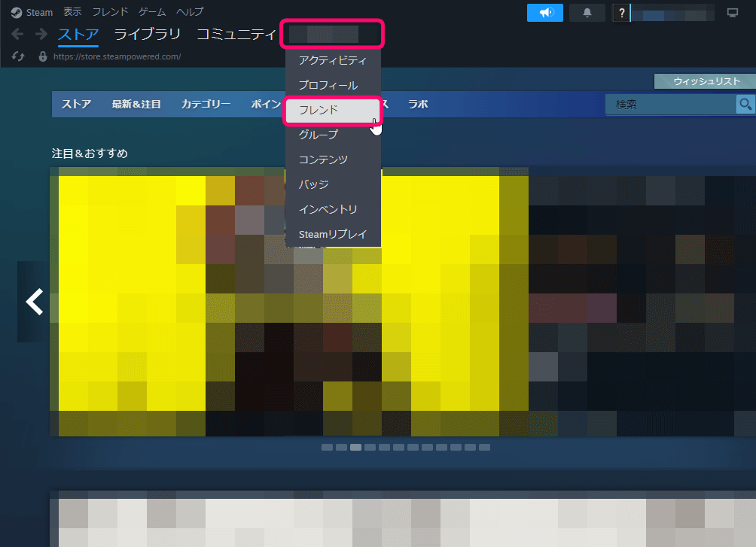Show previous featured game with left chevron

coord(34,302)
